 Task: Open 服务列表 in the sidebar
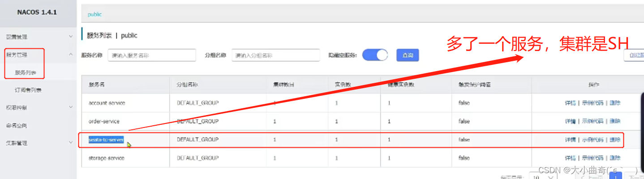pyautogui.click(x=25, y=72)
